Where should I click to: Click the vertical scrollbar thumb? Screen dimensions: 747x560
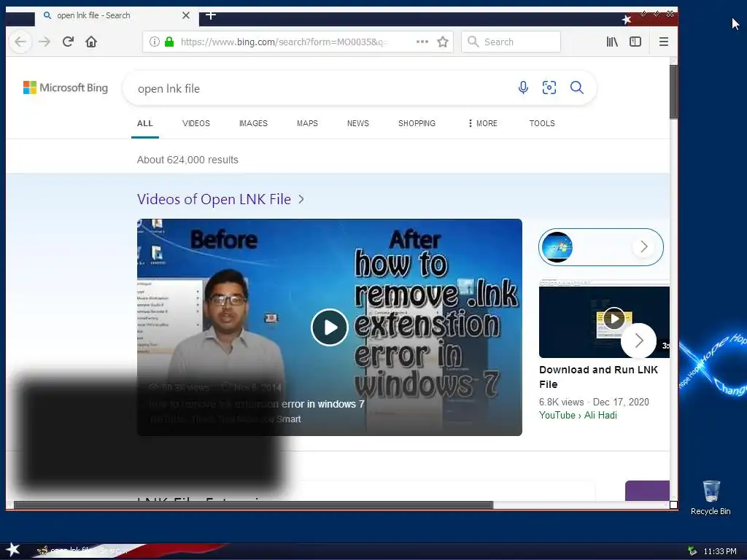tap(673, 91)
